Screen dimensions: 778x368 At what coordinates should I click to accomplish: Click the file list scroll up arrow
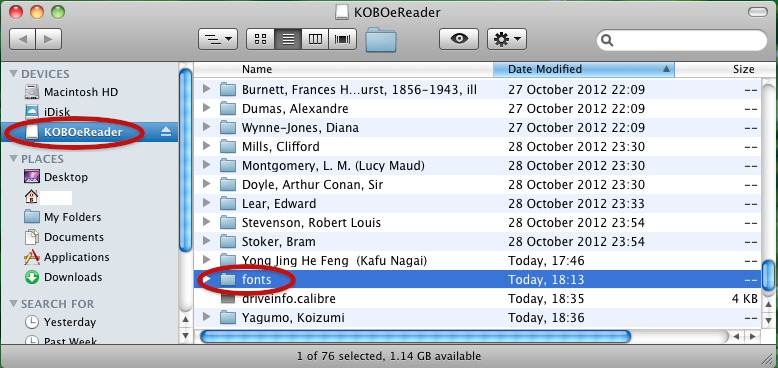(768, 304)
